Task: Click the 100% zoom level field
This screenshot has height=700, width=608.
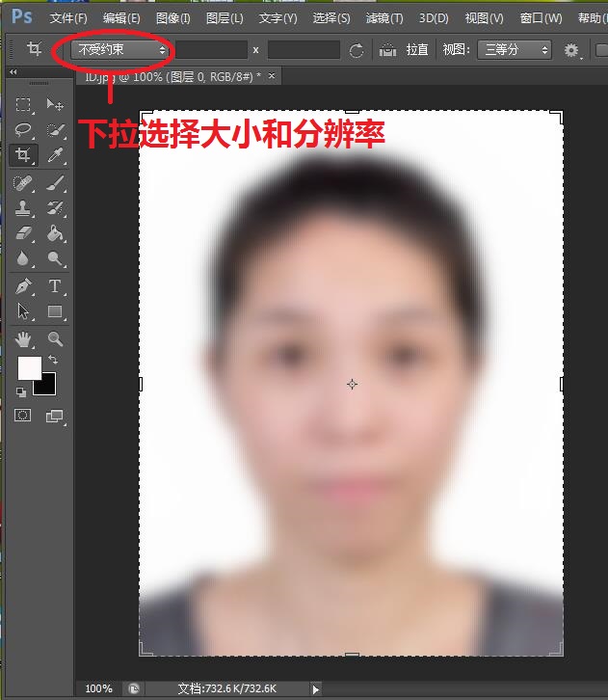Action: [x=98, y=688]
